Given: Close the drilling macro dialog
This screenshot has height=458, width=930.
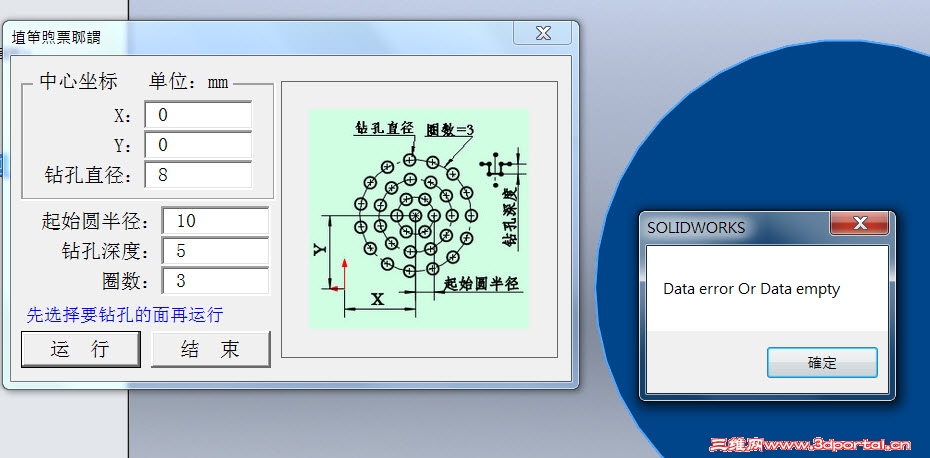Looking at the screenshot, I should pos(543,33).
